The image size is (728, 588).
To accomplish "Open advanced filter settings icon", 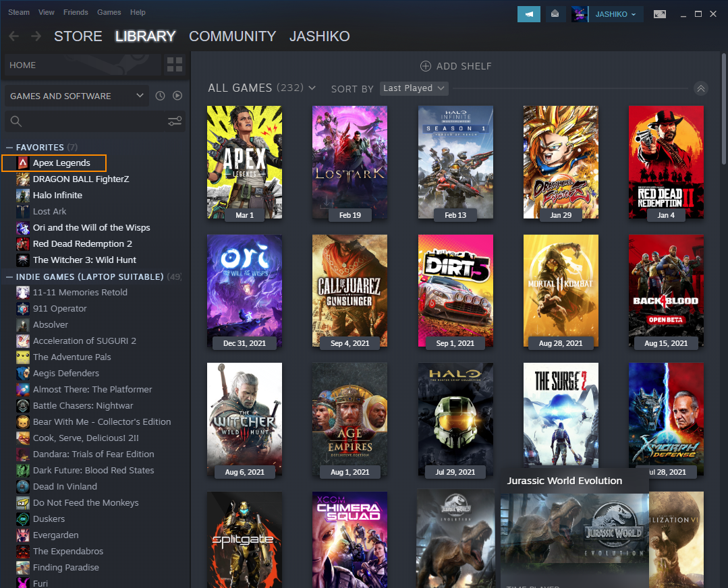I will [175, 121].
